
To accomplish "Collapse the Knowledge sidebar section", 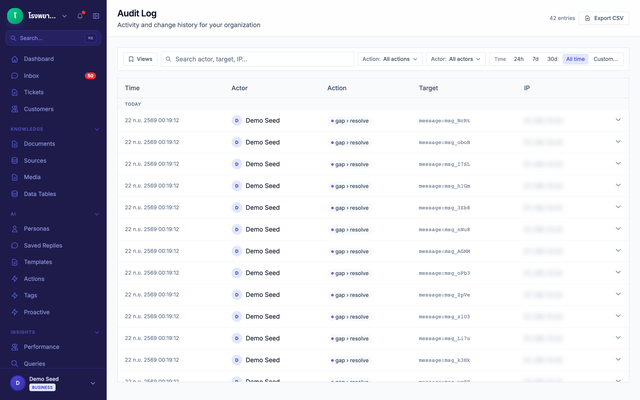I will (97, 129).
